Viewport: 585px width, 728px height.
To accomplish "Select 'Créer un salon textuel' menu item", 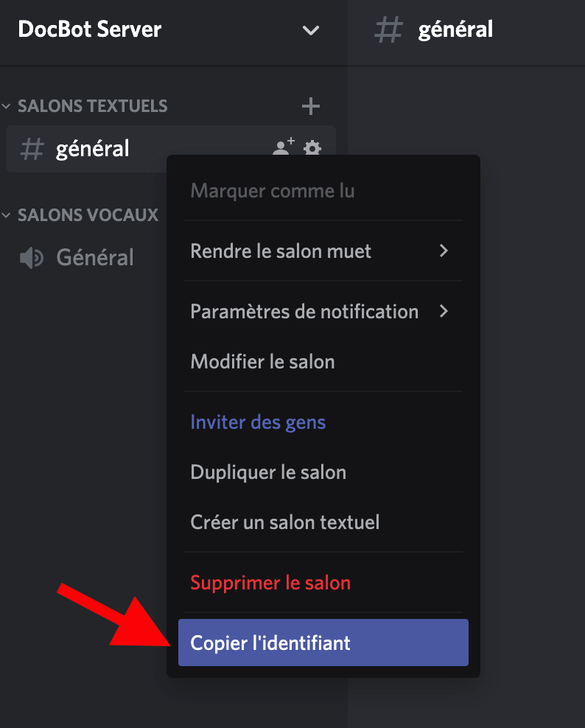I will [x=285, y=522].
